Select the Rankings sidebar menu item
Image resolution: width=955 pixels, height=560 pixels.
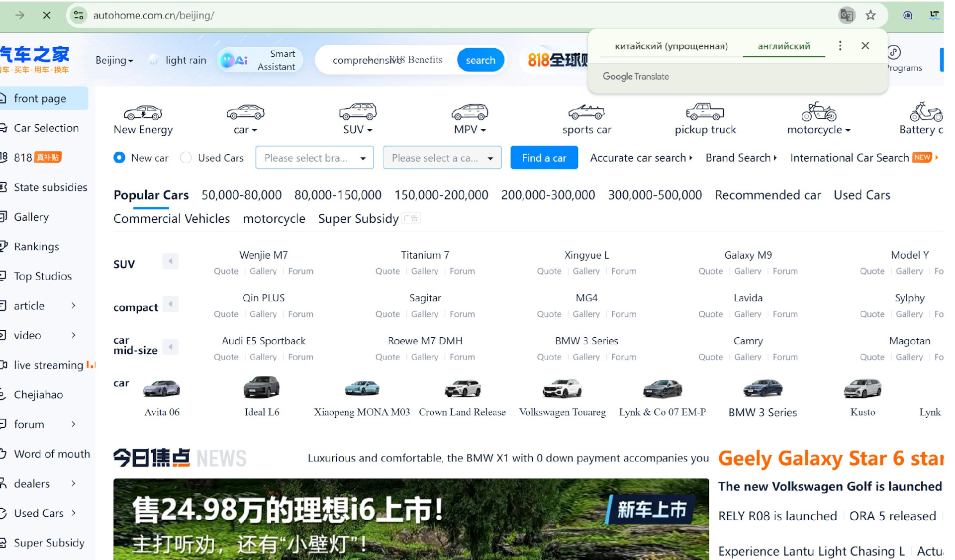[36, 247]
